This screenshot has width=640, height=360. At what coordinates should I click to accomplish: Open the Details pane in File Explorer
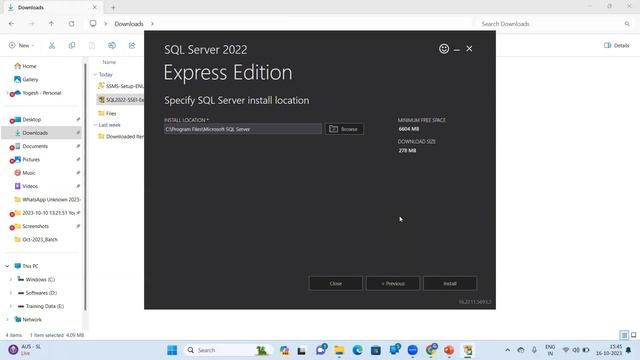pyautogui.click(x=617, y=45)
